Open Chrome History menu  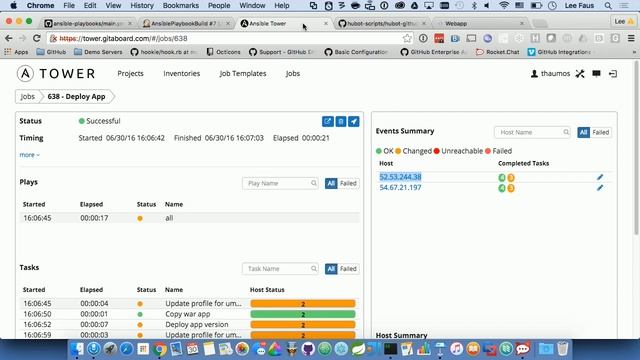142,6
